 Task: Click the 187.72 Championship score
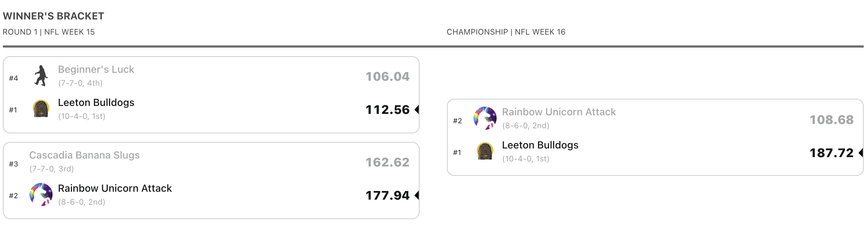tap(832, 153)
